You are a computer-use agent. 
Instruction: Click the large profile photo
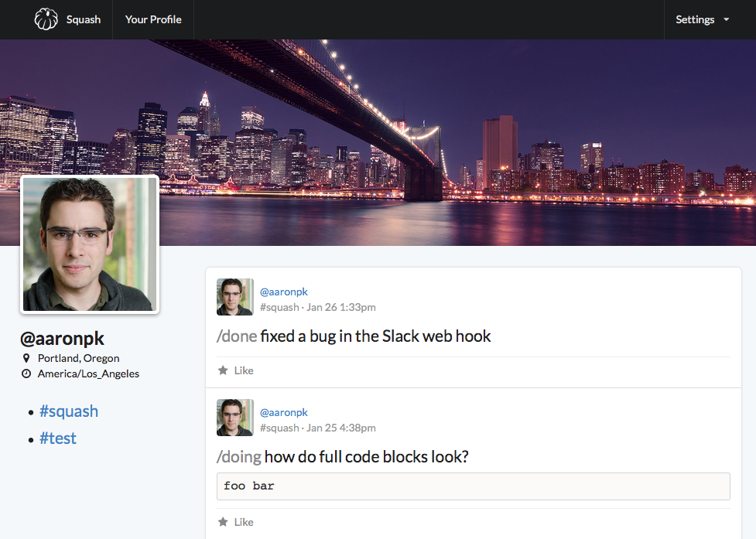pyautogui.click(x=90, y=244)
